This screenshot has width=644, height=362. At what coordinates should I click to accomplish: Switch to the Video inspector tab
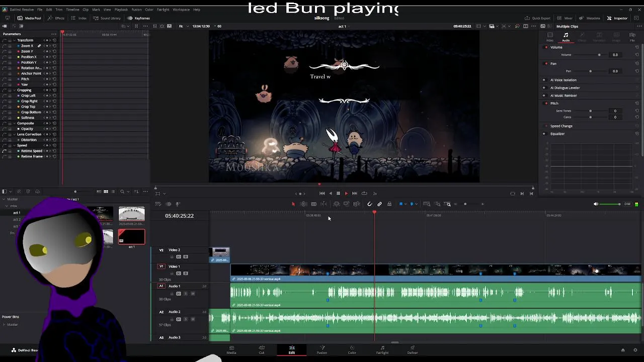coord(550,37)
